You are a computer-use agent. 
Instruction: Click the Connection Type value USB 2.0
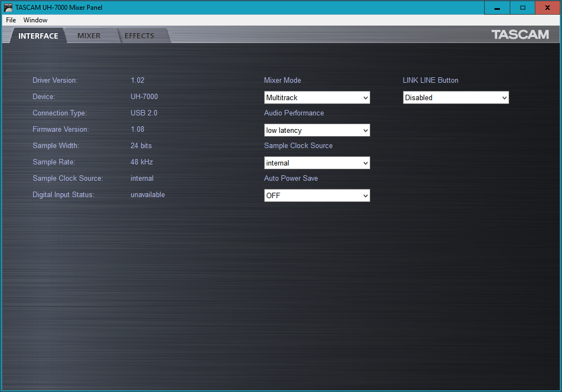(x=144, y=113)
